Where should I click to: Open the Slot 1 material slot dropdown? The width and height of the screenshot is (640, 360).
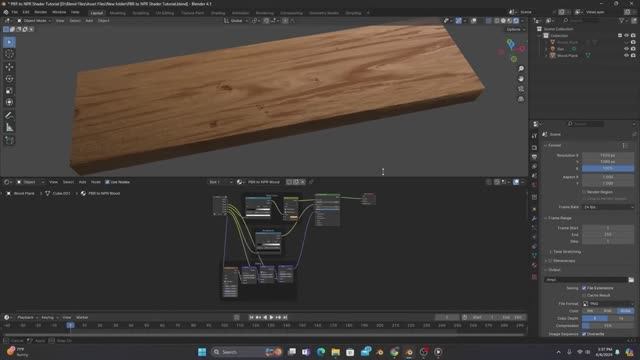click(x=220, y=182)
